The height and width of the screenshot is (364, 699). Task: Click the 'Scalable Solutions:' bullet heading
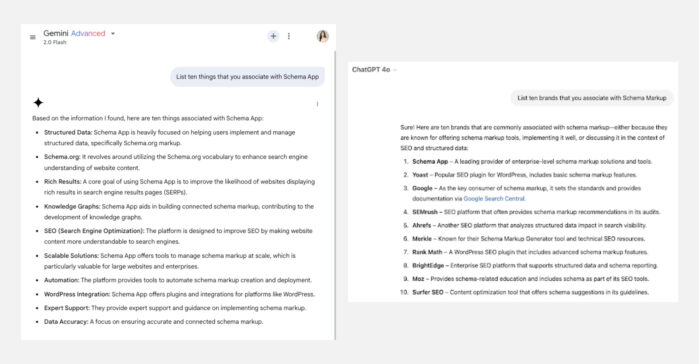point(71,256)
